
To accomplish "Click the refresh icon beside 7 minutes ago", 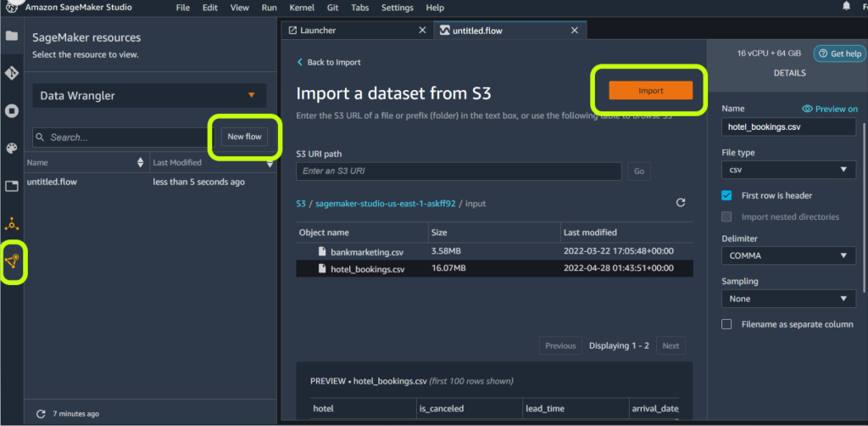I will coord(40,414).
